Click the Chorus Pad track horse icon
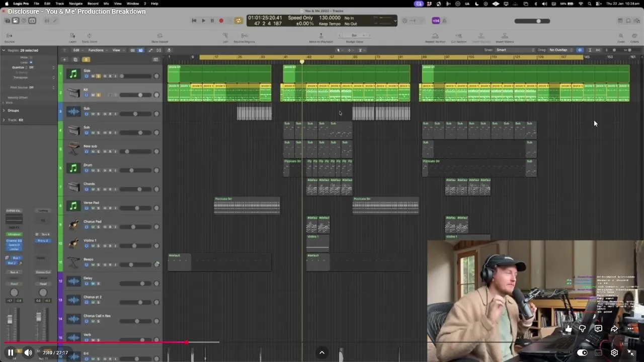 [73, 225]
